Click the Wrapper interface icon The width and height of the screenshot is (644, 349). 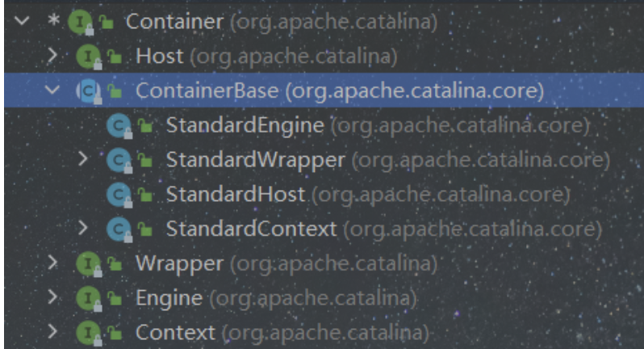point(86,263)
